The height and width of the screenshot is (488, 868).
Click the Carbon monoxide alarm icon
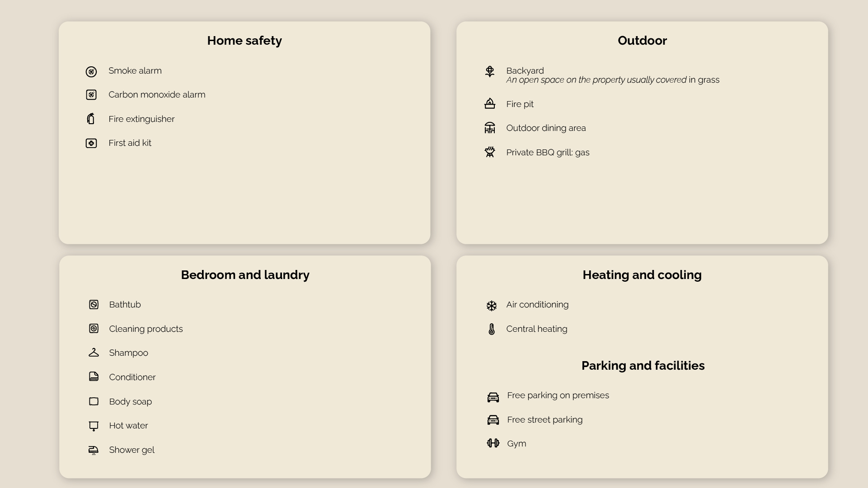point(91,95)
